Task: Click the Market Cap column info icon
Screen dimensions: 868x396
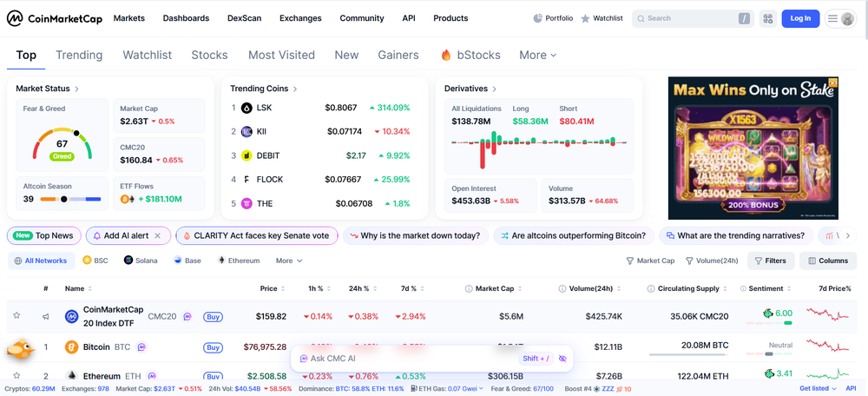Action: (x=469, y=288)
